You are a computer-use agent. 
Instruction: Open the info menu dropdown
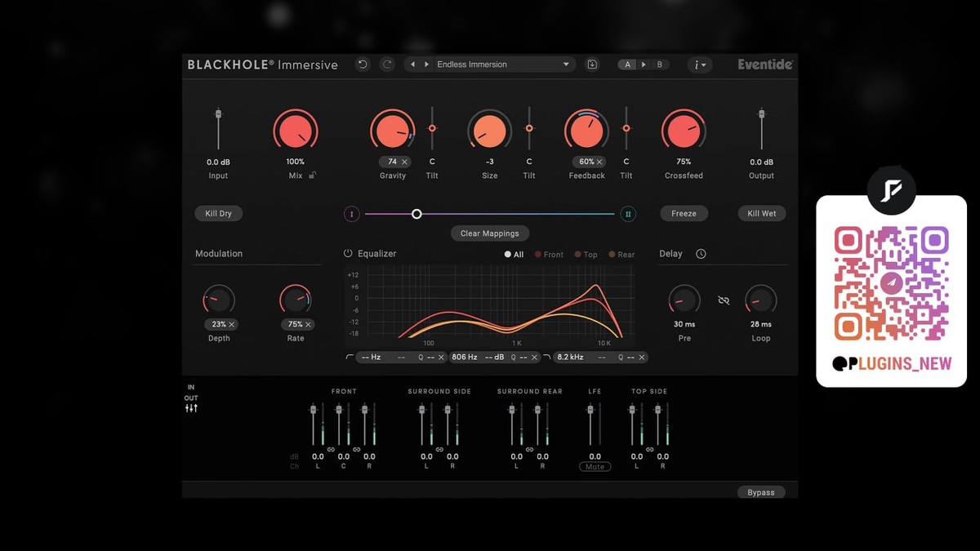click(x=700, y=64)
